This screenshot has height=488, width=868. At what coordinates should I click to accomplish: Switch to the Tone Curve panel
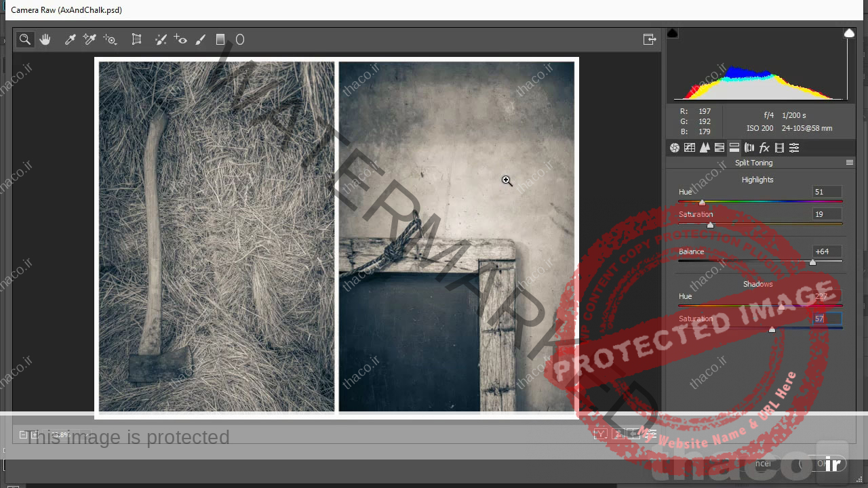690,148
